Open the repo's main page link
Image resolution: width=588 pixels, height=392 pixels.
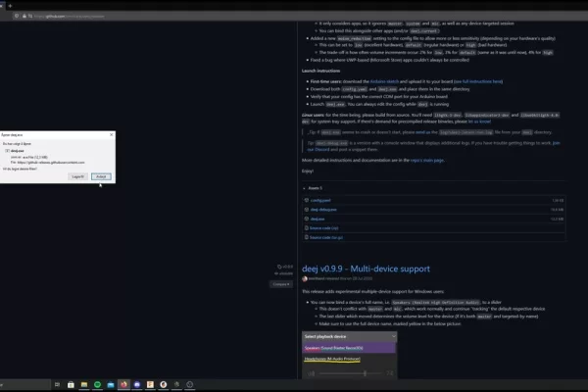pyautogui.click(x=426, y=160)
